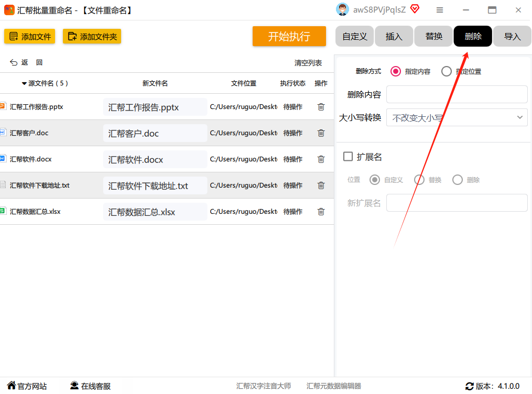Open the hamburger menu in title bar
The width and height of the screenshot is (532, 394).
click(x=440, y=10)
